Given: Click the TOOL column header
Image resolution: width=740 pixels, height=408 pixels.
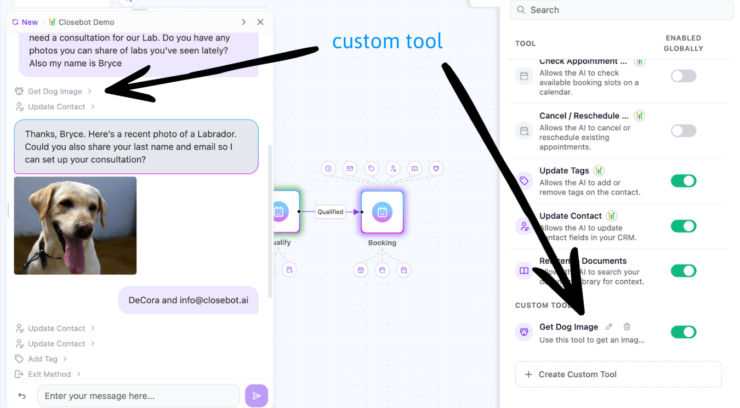Looking at the screenshot, I should click(x=525, y=43).
